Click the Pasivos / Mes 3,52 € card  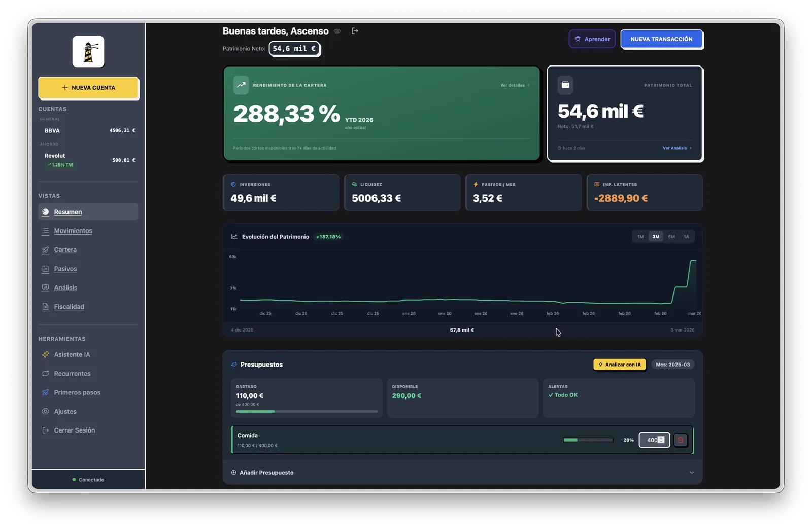(x=523, y=192)
